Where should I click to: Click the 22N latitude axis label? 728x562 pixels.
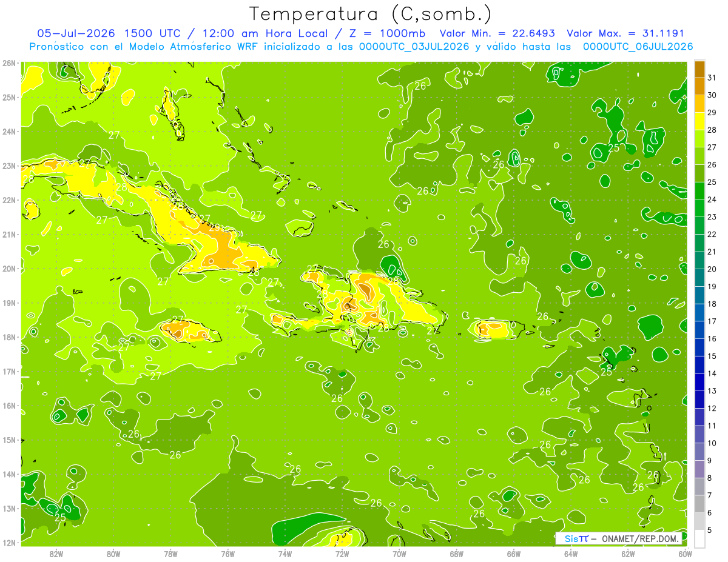coord(8,200)
